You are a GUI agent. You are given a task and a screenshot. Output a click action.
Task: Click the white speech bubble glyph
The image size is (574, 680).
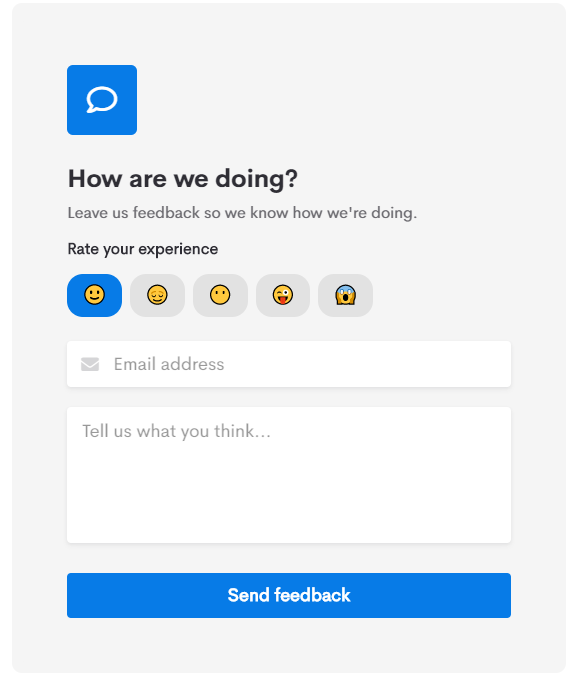coord(102,100)
